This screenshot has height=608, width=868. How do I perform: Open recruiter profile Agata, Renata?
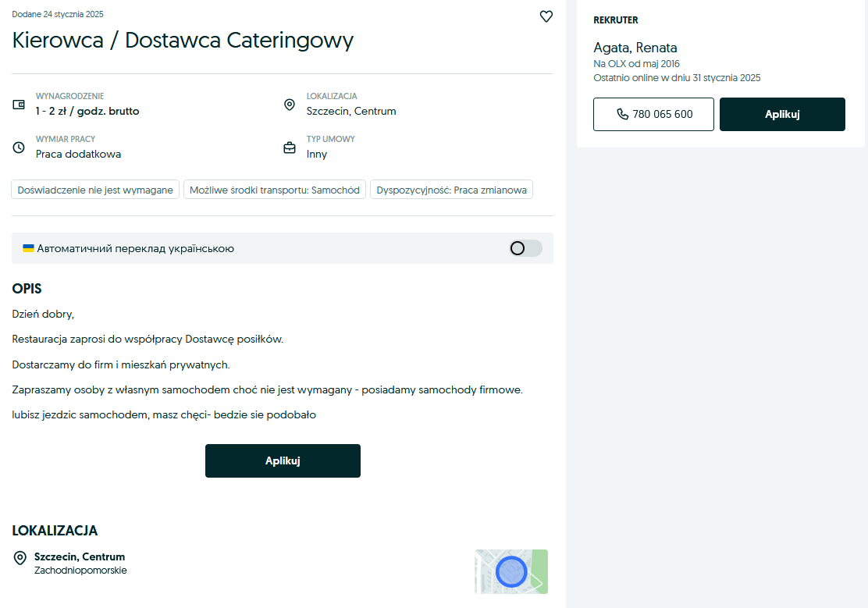635,48
